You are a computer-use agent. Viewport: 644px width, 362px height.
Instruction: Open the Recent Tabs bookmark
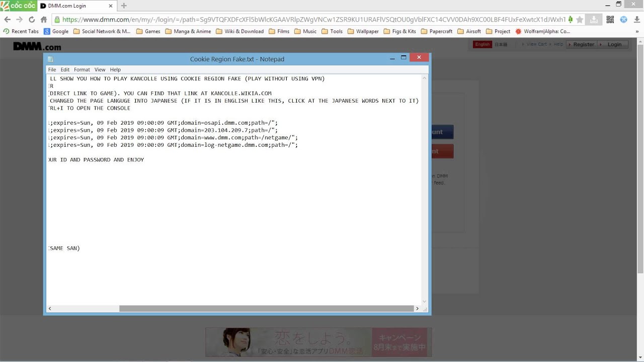[x=21, y=31]
